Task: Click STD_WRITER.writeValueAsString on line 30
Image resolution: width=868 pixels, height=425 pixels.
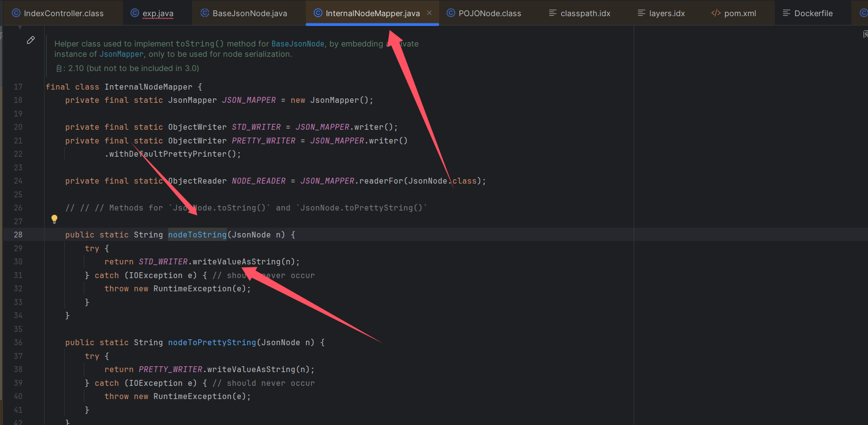Action: click(x=210, y=261)
